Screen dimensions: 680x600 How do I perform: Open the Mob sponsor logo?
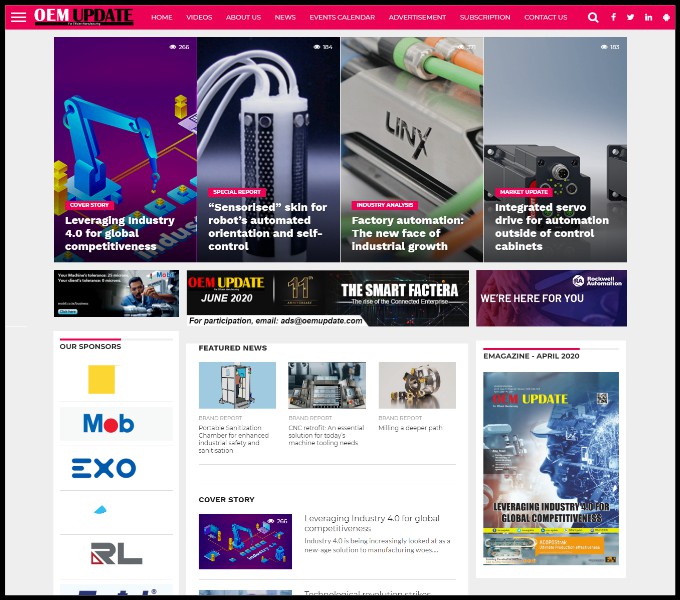(108, 424)
